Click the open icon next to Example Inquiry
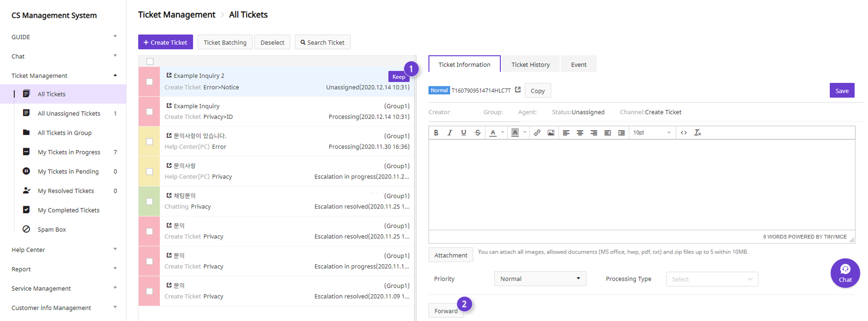 [x=169, y=106]
